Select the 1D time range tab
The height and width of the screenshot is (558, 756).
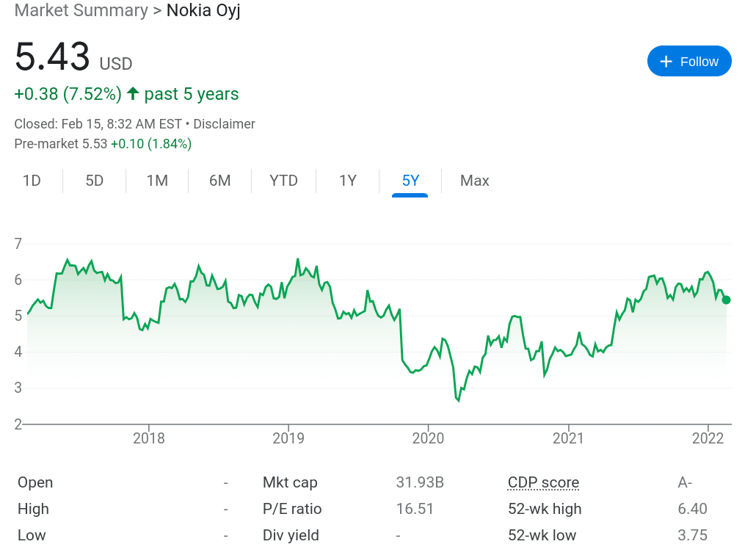[x=32, y=181]
